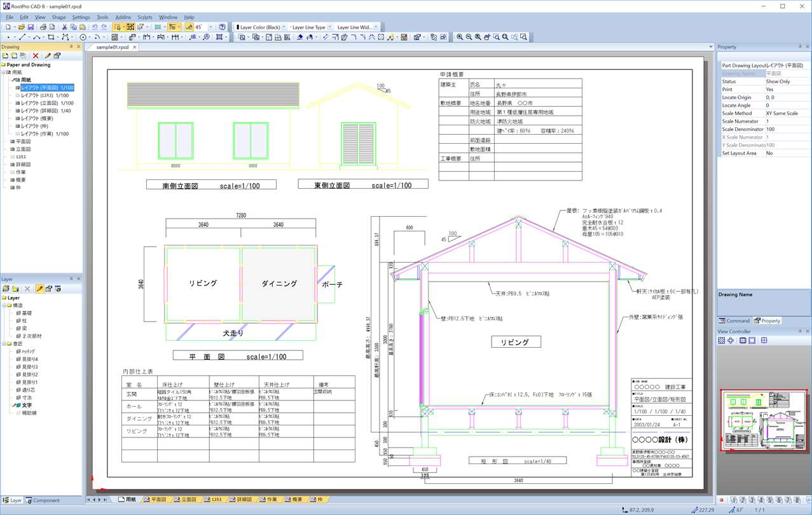The width and height of the screenshot is (812, 515).
Task: Select レイアウト (立面図) 1/100 in tree
Action: coord(47,103)
